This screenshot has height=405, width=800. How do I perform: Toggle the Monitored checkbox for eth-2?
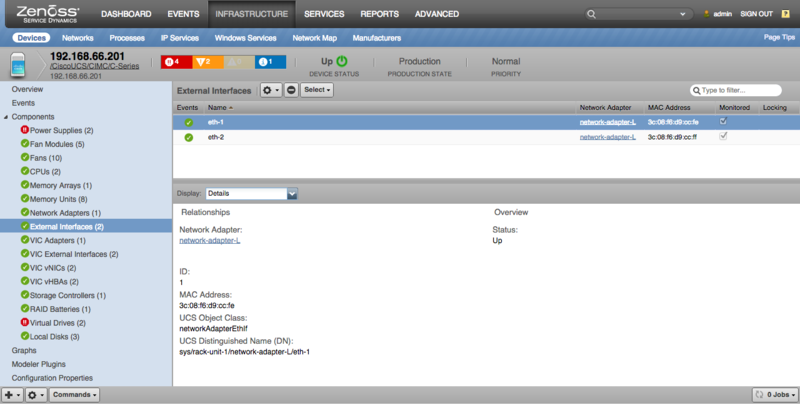723,136
